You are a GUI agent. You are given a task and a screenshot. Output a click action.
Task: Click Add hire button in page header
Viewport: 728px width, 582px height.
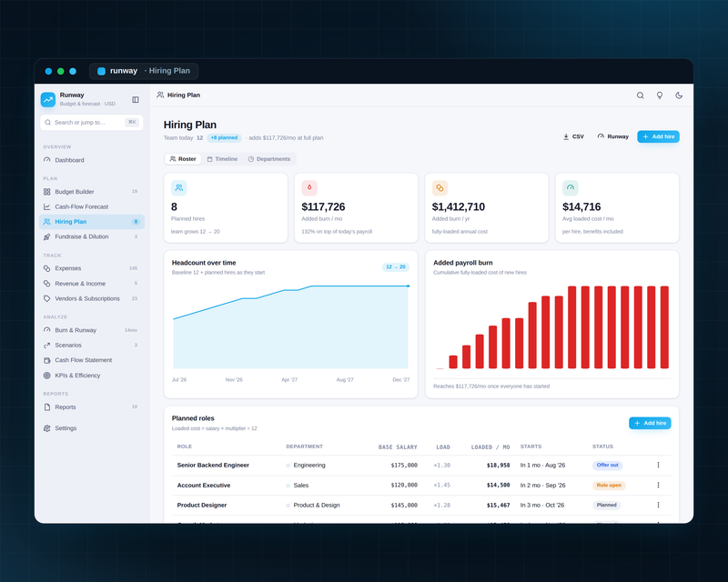pos(658,136)
